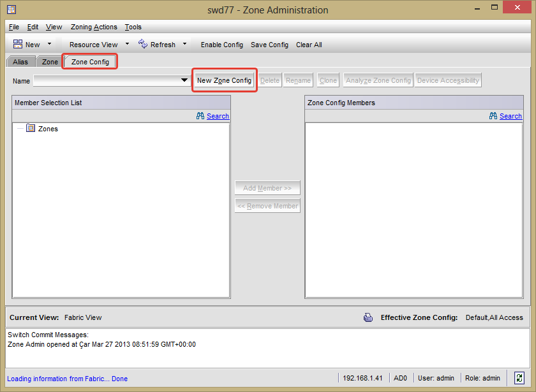Click the Refresh arrows icon

(x=143, y=44)
